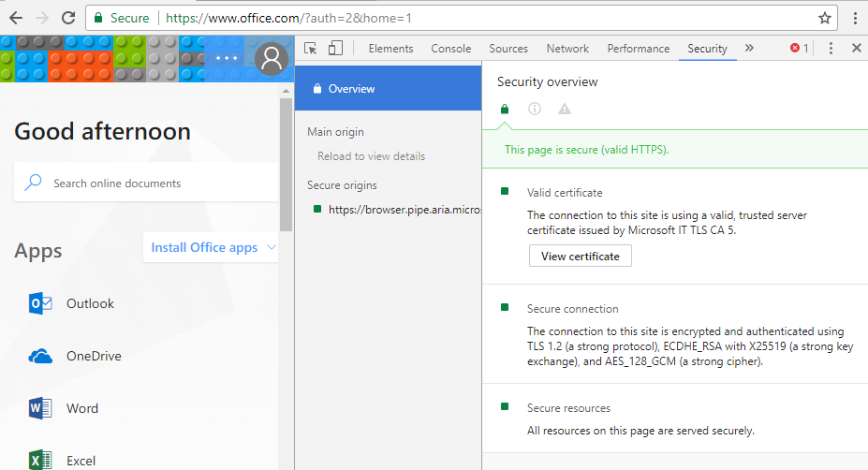Open Outlook app icon
This screenshot has height=470, width=868.
click(40, 303)
